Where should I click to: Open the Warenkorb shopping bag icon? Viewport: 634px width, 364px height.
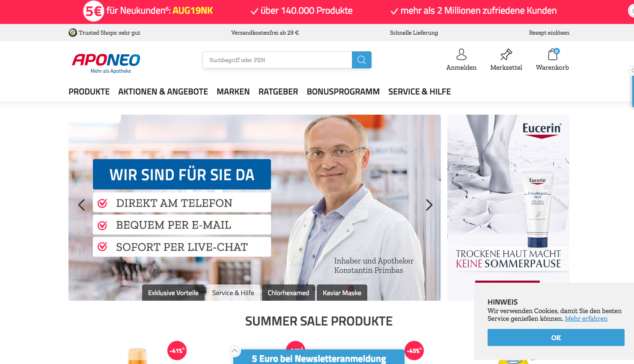pyautogui.click(x=553, y=54)
